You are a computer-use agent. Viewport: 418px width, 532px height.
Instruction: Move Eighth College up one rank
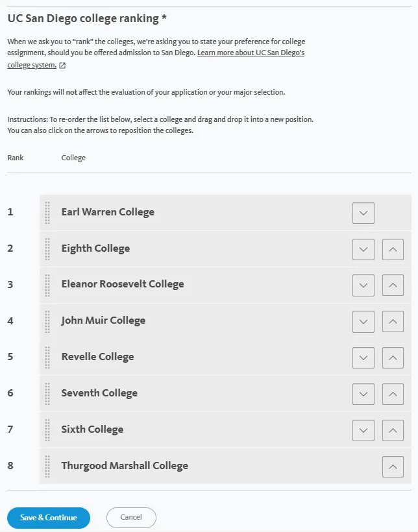[393, 249]
